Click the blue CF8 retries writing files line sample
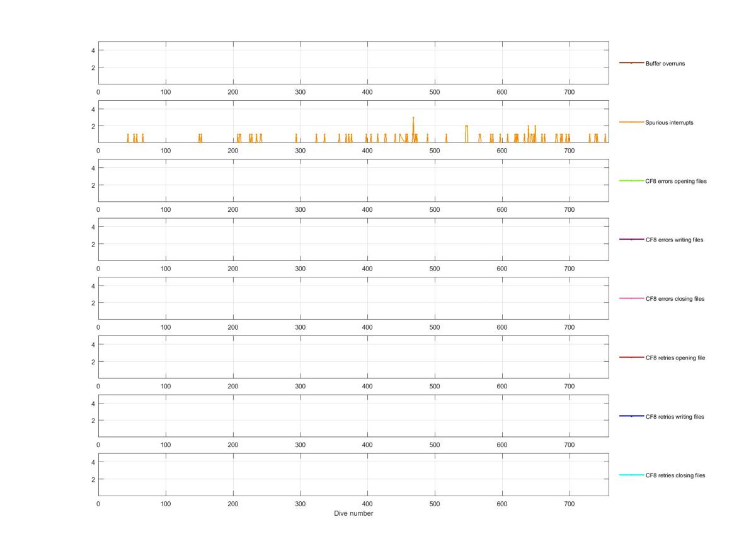The width and height of the screenshot is (756, 558). tap(631, 416)
